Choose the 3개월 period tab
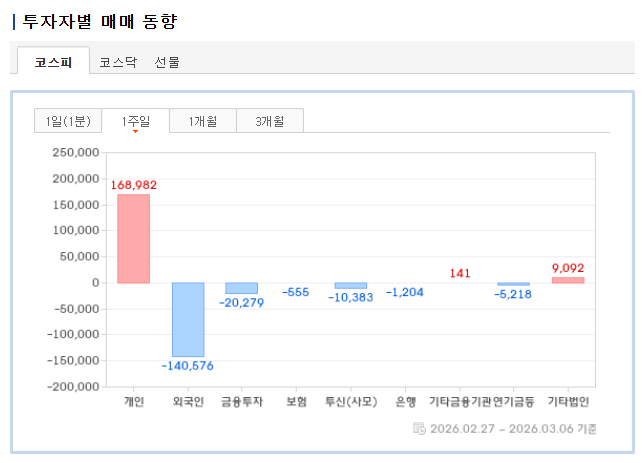This screenshot has height=463, width=642. click(270, 121)
